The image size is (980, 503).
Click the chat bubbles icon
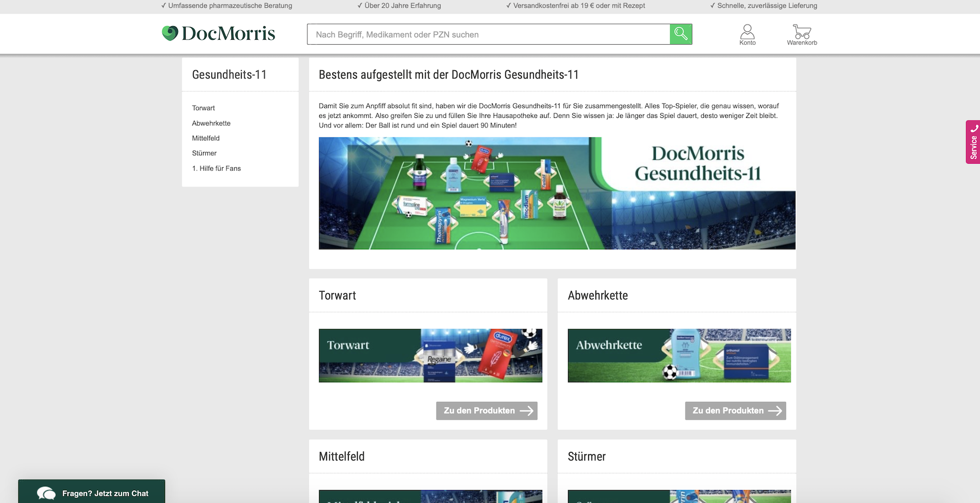(x=46, y=493)
